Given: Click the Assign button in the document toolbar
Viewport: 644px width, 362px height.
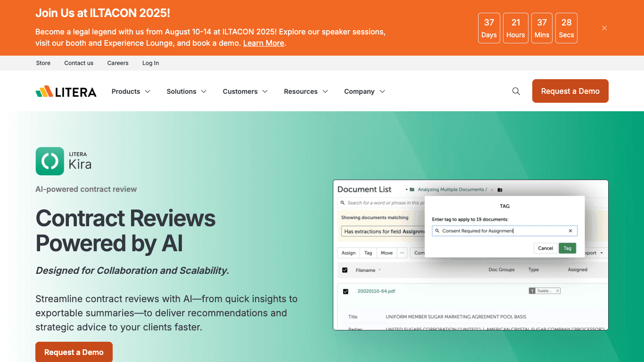Looking at the screenshot, I should [x=349, y=253].
